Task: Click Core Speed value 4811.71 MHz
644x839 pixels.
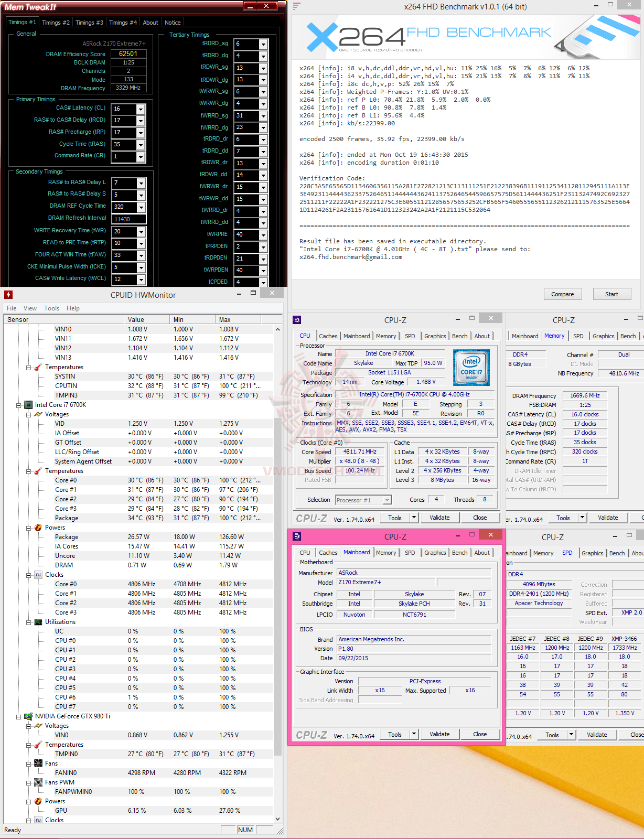Action: tap(360, 451)
